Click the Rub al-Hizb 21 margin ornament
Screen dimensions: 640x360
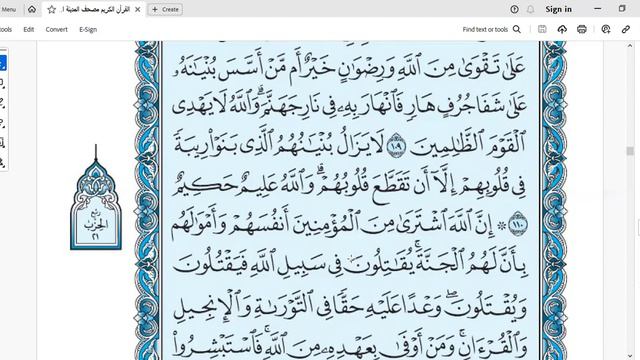coord(96,198)
